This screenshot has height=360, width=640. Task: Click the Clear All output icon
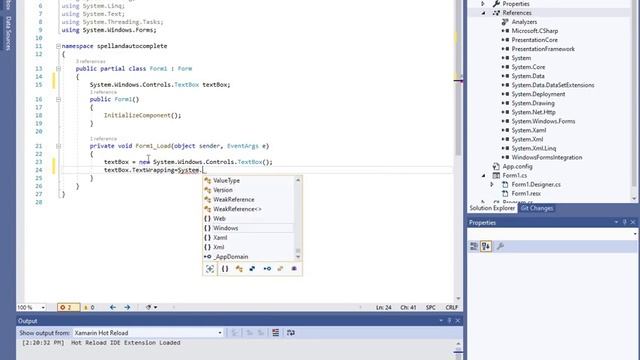(x=276, y=333)
